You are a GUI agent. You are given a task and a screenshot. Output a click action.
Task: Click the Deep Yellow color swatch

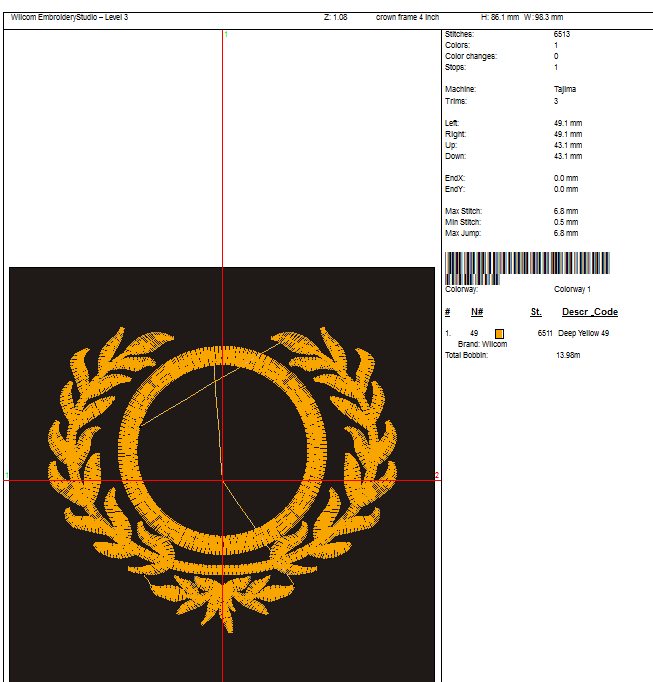click(500, 333)
